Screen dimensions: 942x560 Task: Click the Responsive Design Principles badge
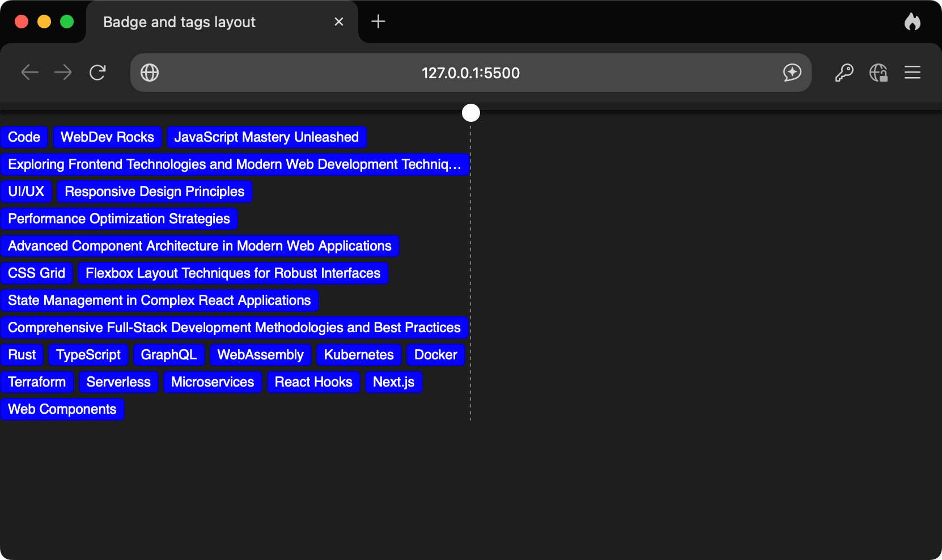pos(155,192)
